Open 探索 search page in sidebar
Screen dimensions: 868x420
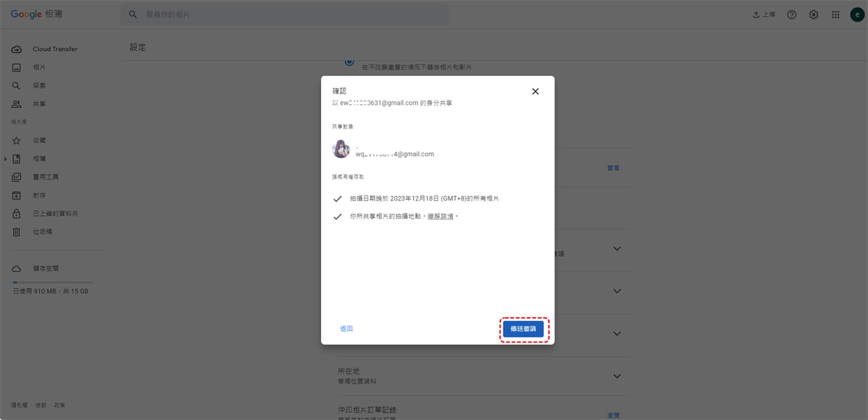pyautogui.click(x=39, y=85)
